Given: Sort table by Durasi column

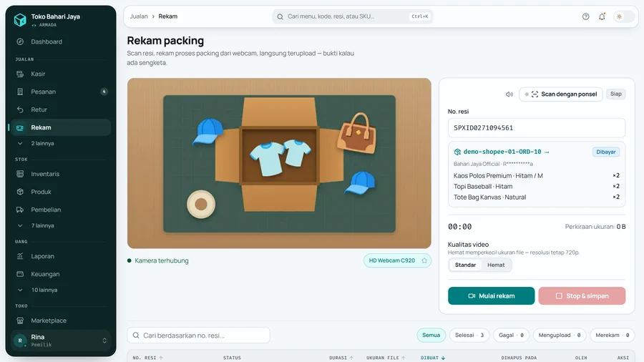Looking at the screenshot, I should coord(341,358).
